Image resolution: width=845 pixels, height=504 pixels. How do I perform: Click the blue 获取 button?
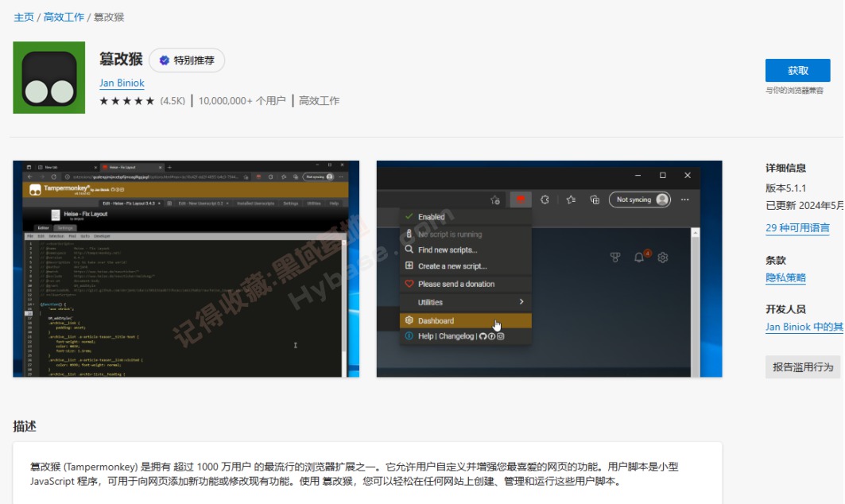[x=797, y=71]
